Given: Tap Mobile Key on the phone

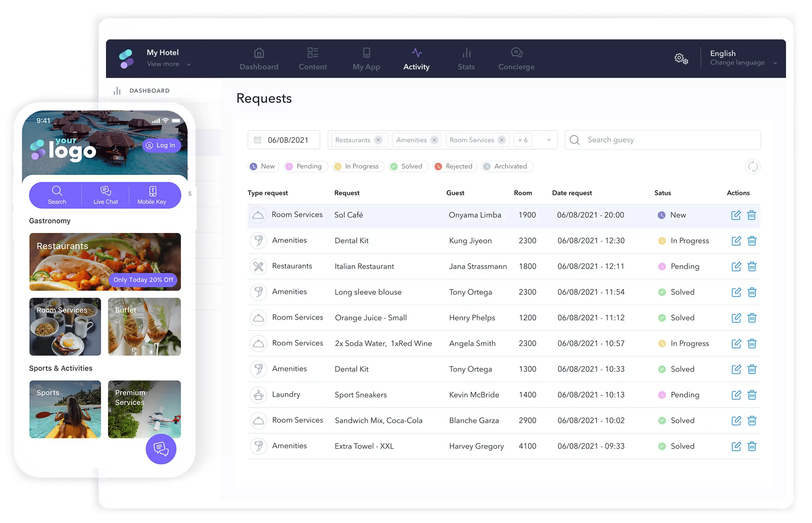Looking at the screenshot, I should point(152,195).
